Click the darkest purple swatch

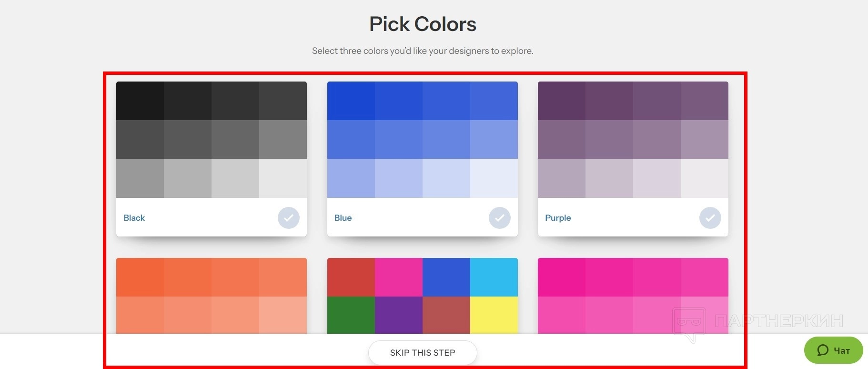[562, 101]
